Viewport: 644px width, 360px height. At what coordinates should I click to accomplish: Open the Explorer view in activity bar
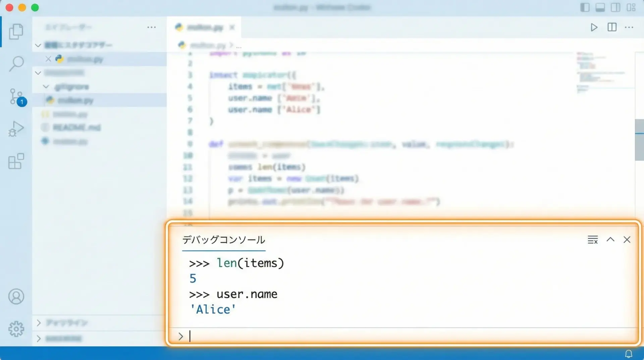16,32
